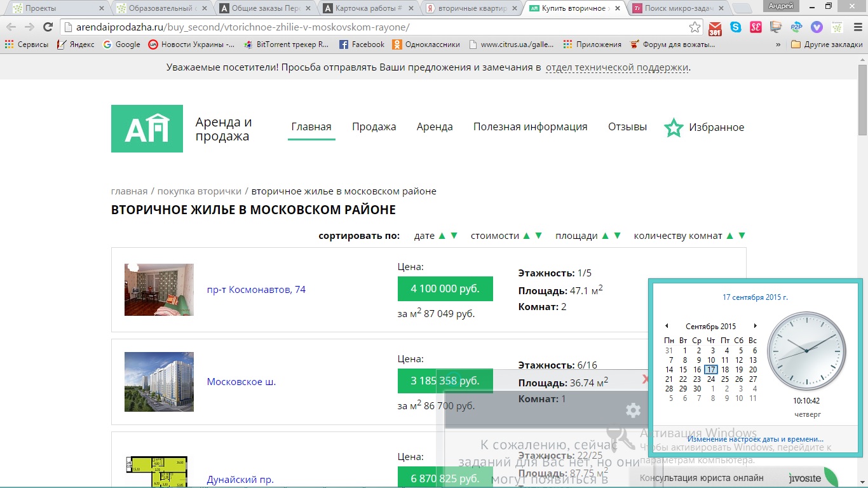Viewport: 868px width, 488px height.
Task: Switch to the Поиск микро-задач tab
Action: click(678, 8)
